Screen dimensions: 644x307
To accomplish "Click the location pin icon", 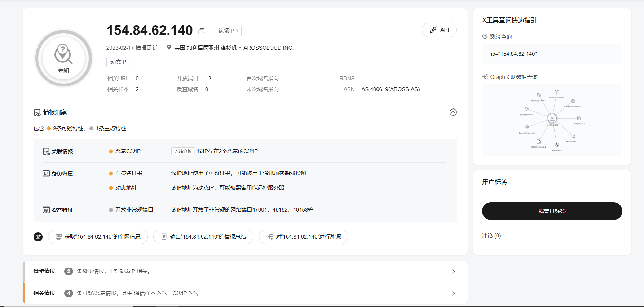I will point(169,48).
